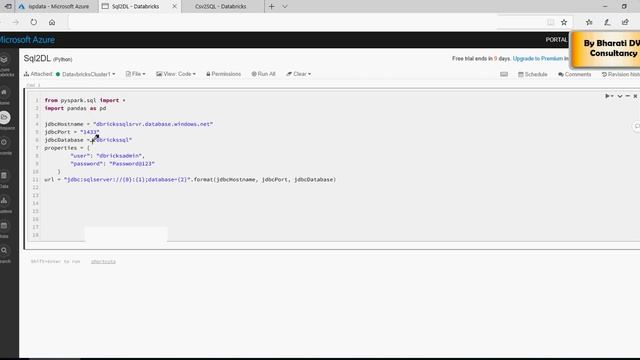640x360 pixels.
Task: Open the reading view icon in address bar
Action: pos(551,22)
